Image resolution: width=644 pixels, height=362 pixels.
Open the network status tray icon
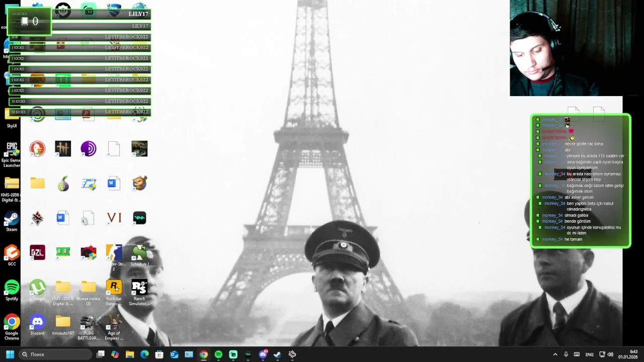coord(602,354)
